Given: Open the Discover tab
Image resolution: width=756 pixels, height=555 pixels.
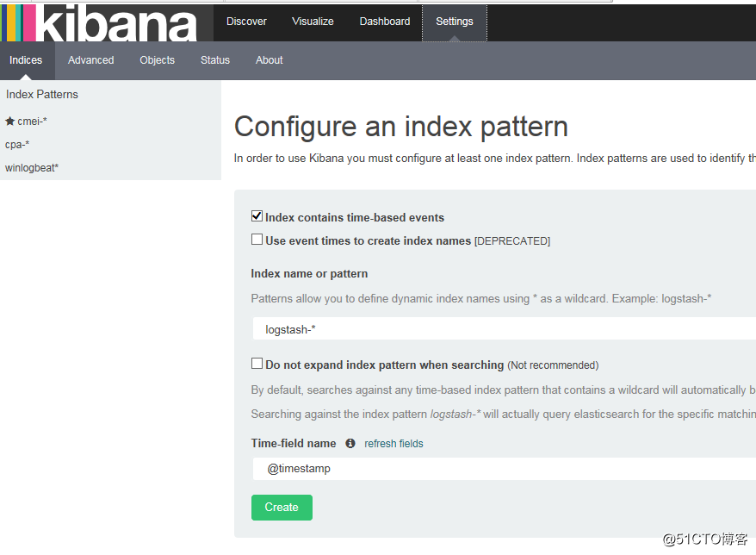Looking at the screenshot, I should 246,22.
